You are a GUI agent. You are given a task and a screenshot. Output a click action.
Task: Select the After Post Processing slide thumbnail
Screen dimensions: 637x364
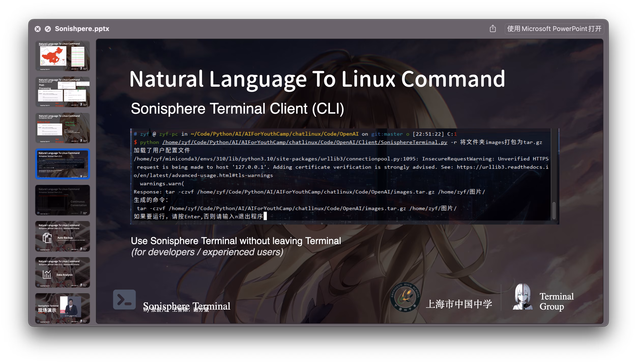[x=63, y=128]
